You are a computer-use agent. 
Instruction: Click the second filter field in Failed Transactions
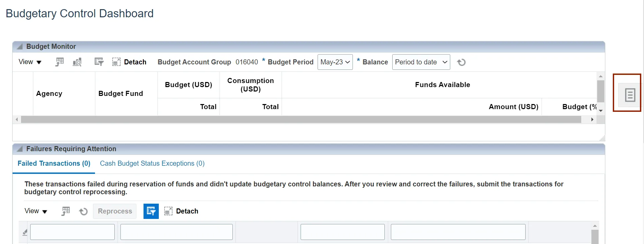pyautogui.click(x=176, y=232)
